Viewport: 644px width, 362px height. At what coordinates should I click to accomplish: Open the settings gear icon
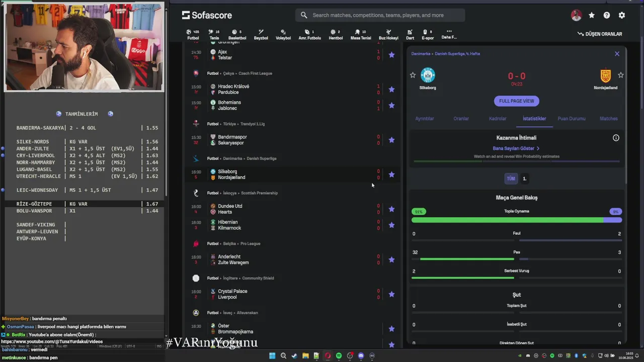pyautogui.click(x=622, y=15)
